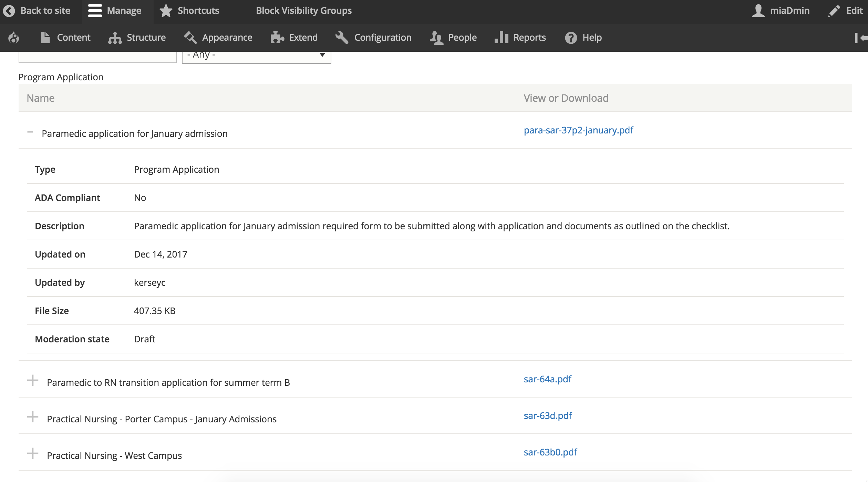
Task: Expand Practical Nursing West Campus row
Action: pyautogui.click(x=33, y=453)
